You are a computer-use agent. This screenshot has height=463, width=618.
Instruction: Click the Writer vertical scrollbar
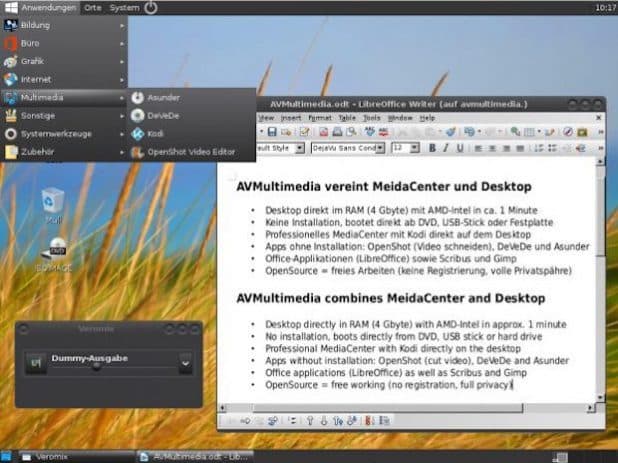pyautogui.click(x=600, y=279)
